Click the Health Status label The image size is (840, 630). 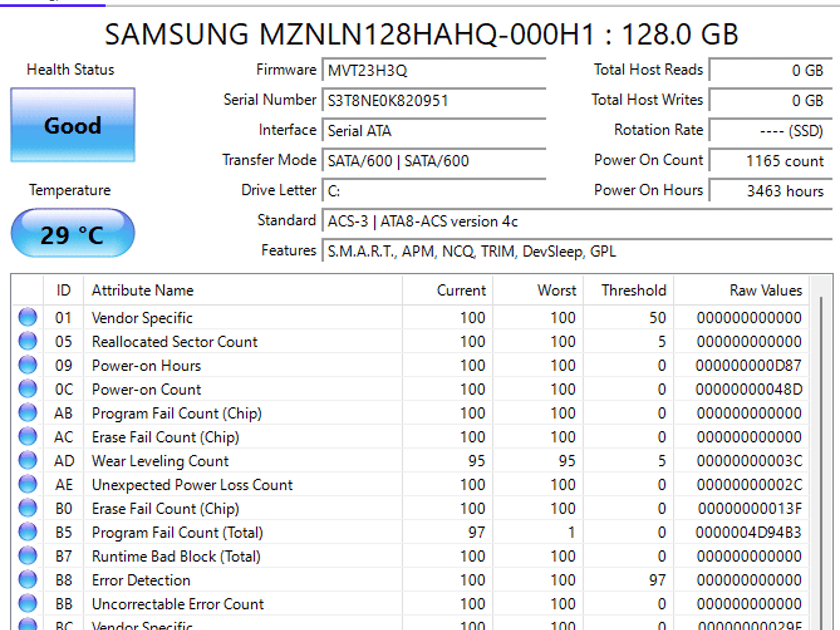[x=71, y=69]
